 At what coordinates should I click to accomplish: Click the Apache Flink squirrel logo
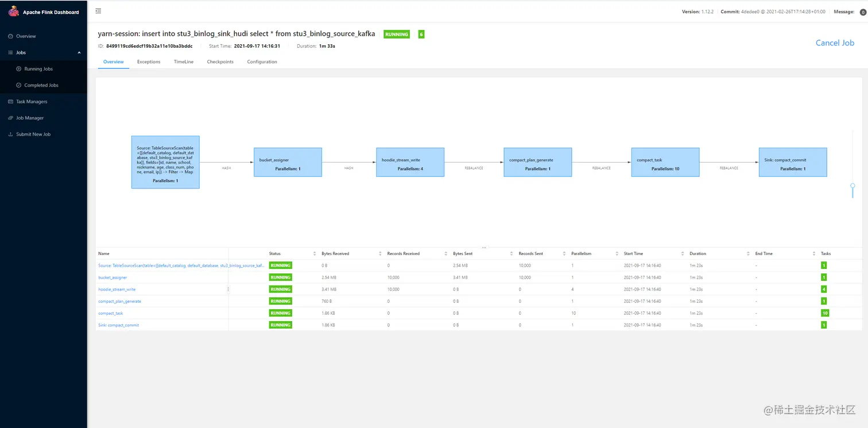coord(14,11)
